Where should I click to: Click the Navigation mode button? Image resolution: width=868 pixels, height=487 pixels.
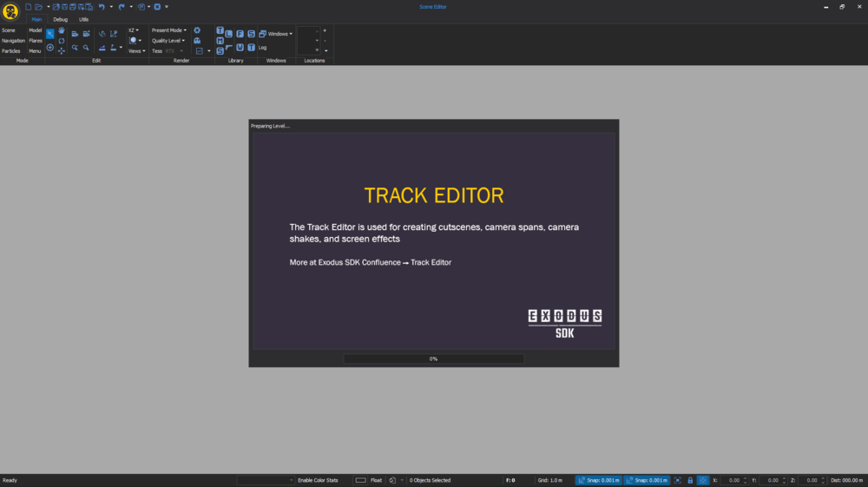pyautogui.click(x=13, y=41)
